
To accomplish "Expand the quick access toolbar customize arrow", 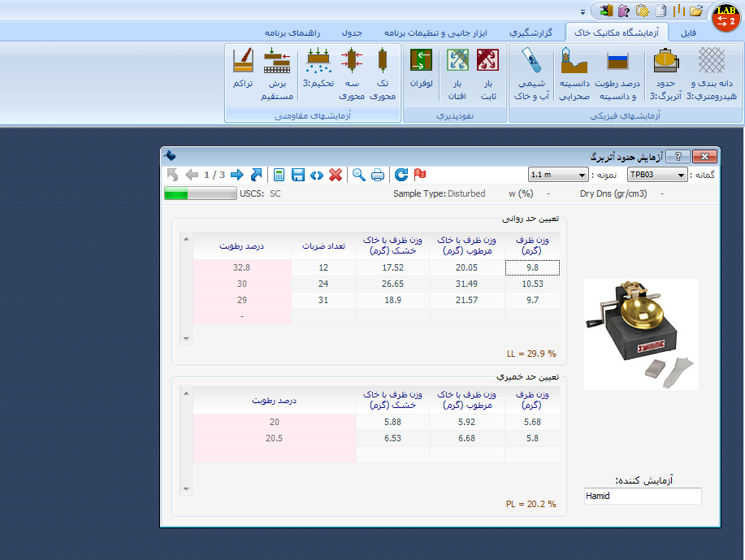I will [583, 11].
